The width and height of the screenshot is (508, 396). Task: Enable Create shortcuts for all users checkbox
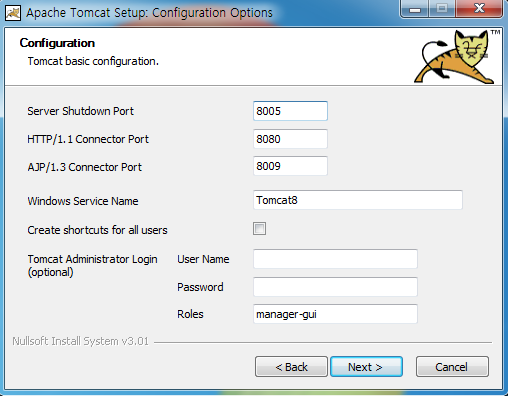point(259,229)
